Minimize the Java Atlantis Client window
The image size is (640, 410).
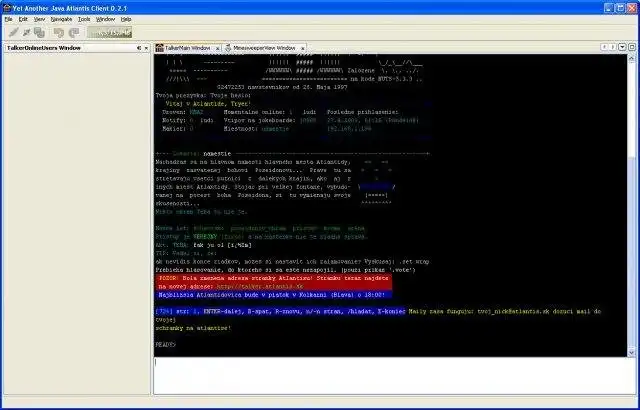[x=609, y=8]
